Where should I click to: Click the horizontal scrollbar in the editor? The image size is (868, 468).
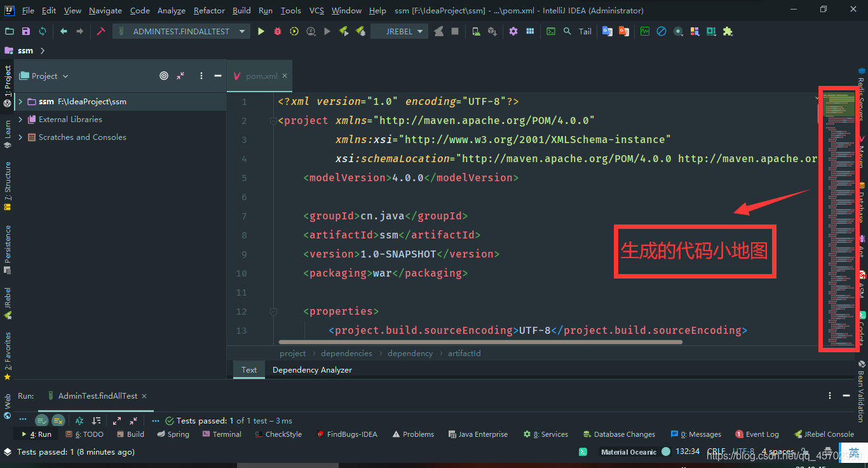(480, 342)
